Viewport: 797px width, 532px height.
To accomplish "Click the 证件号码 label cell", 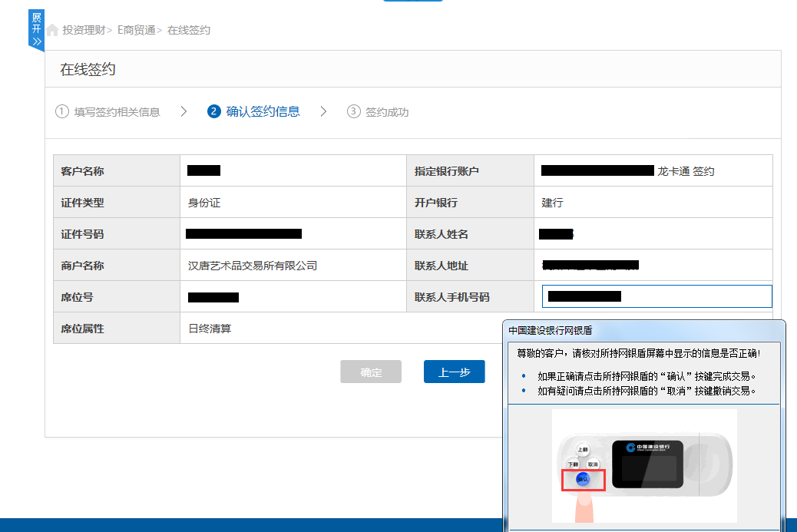I will [117, 234].
